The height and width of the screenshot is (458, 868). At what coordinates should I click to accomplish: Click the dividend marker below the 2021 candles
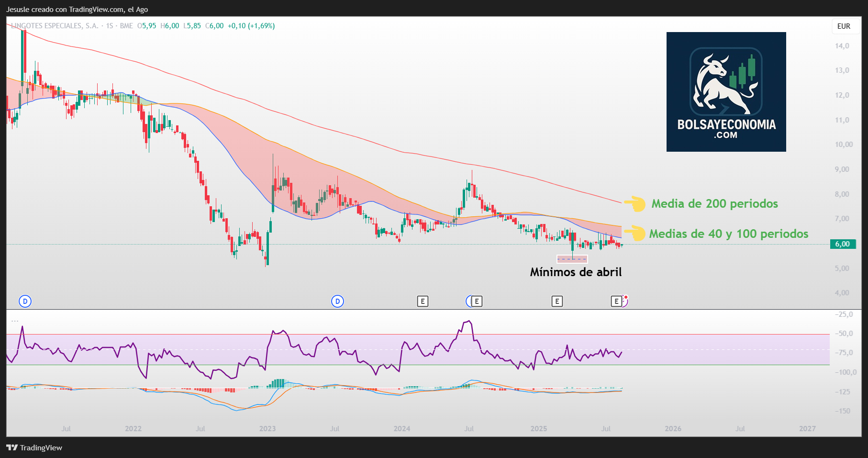point(25,302)
